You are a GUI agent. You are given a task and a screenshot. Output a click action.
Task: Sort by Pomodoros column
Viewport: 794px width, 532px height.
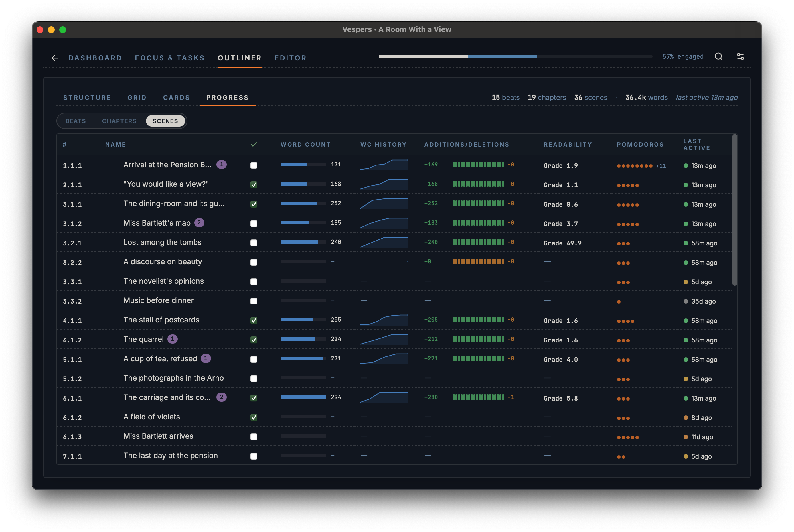pyautogui.click(x=640, y=145)
